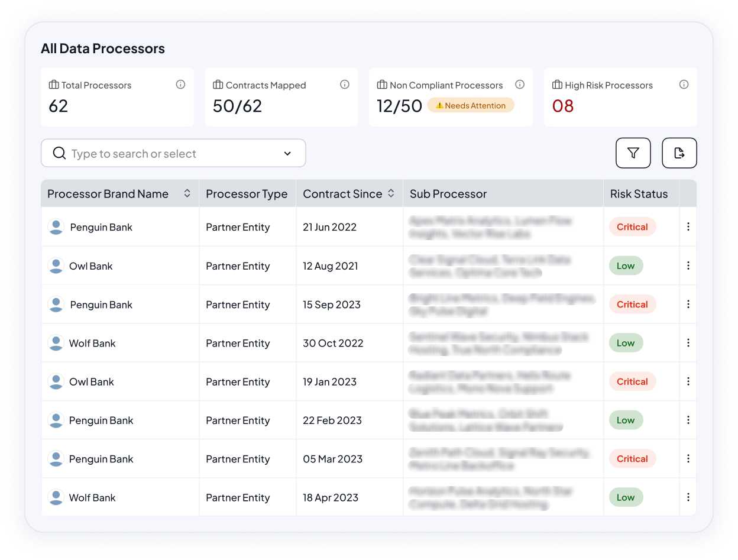Sort by Processor Brand Name arrows
The height and width of the screenshot is (560, 738).
coord(187,193)
